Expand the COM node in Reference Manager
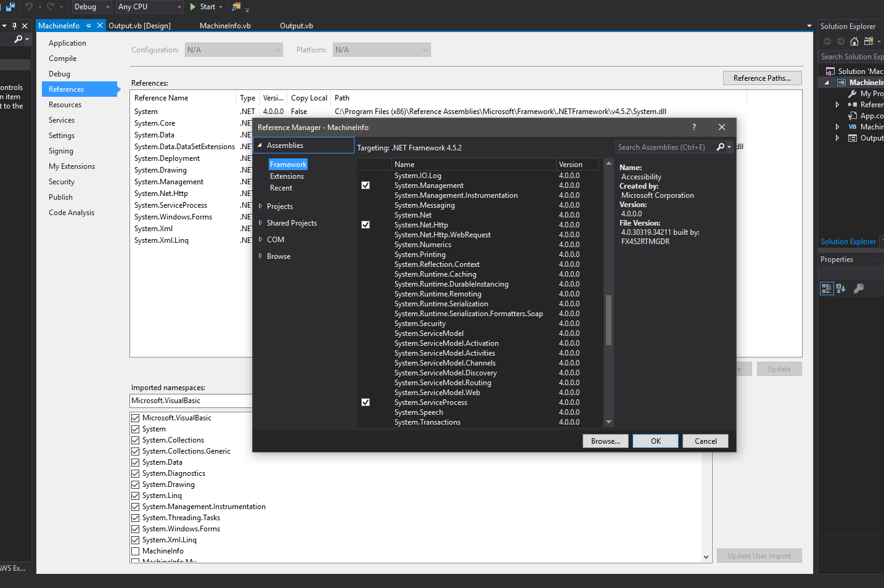Image resolution: width=884 pixels, height=588 pixels. pyautogui.click(x=261, y=240)
